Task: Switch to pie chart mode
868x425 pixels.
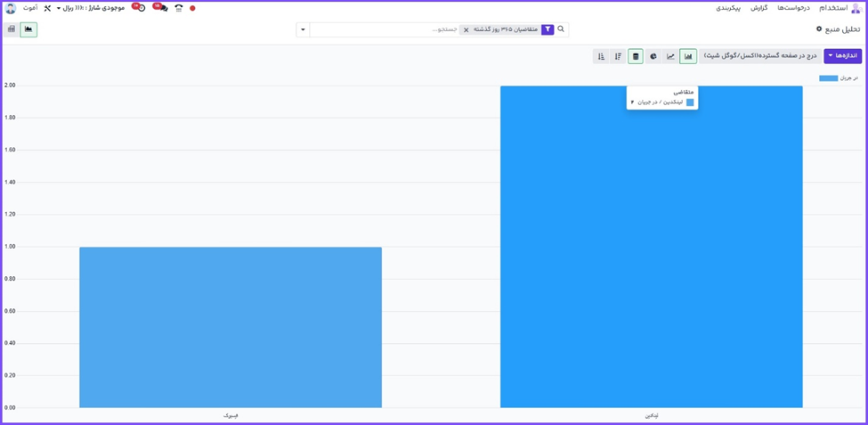Action: pos(653,56)
